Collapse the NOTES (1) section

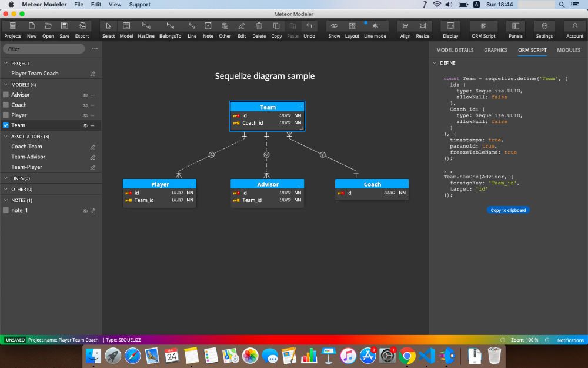[x=6, y=200]
